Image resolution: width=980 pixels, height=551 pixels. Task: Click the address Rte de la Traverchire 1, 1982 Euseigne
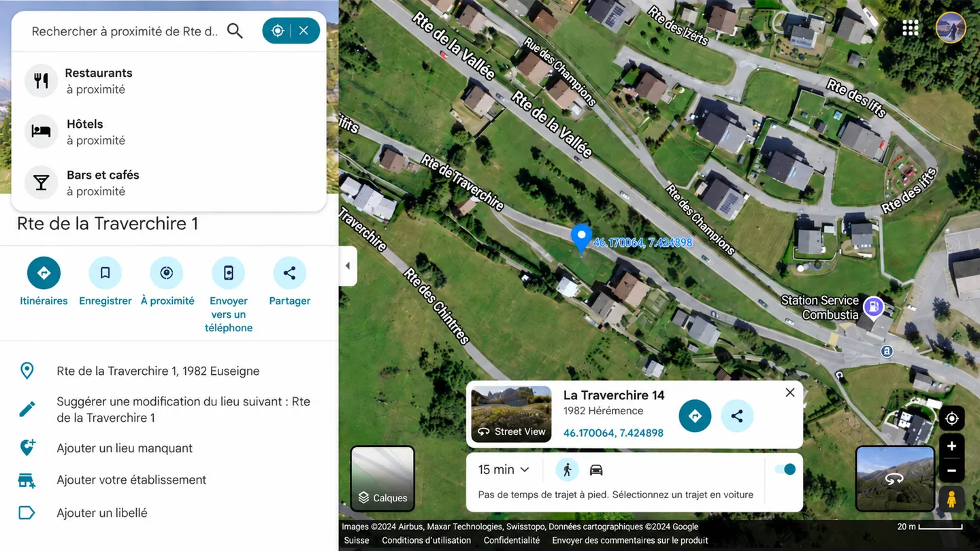coord(158,371)
